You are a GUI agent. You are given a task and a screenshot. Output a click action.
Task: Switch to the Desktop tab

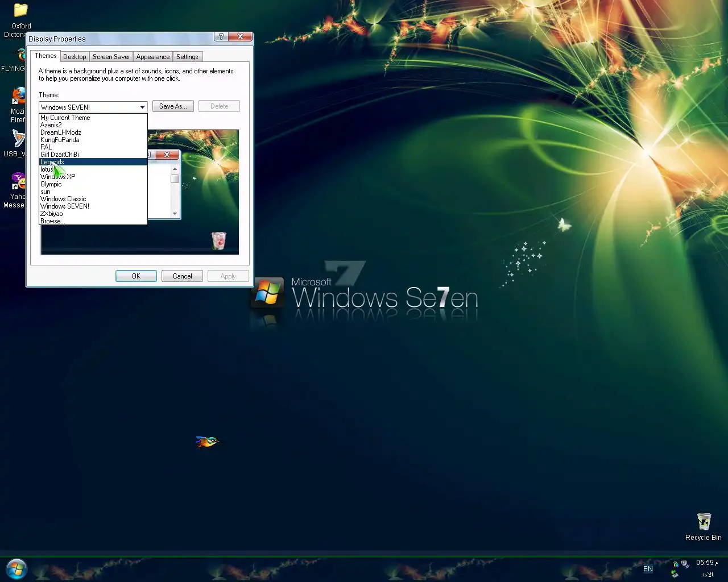click(75, 57)
